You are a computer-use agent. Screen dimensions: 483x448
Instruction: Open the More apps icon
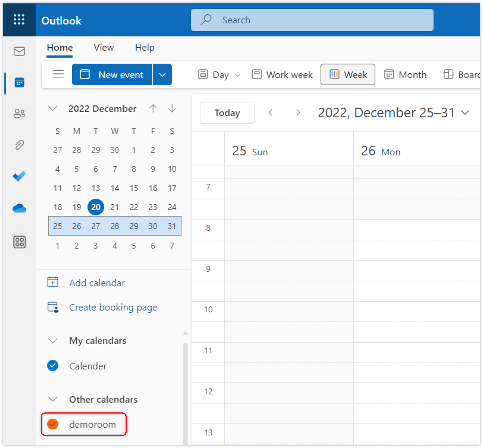(19, 242)
